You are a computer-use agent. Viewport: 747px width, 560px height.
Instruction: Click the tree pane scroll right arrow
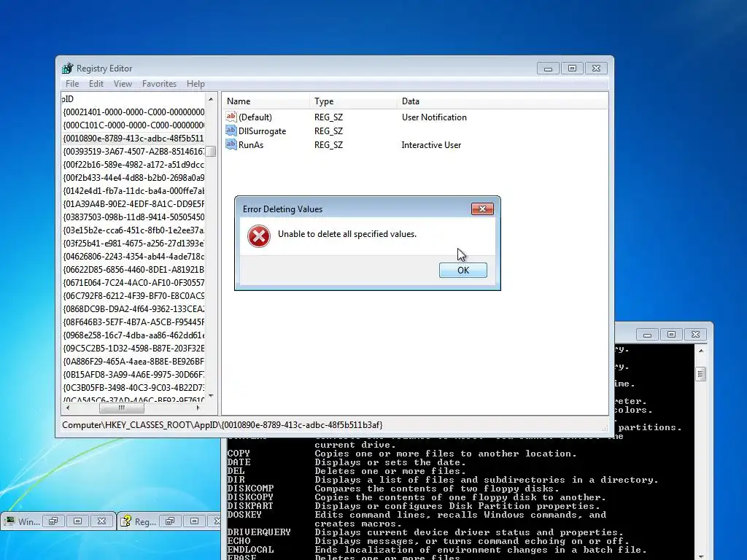click(198, 408)
